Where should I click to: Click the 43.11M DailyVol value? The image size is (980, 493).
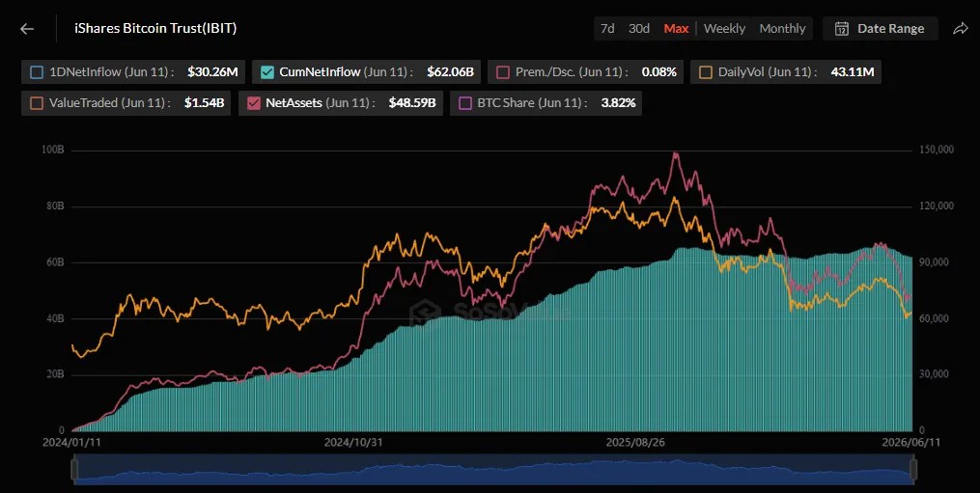pos(853,71)
